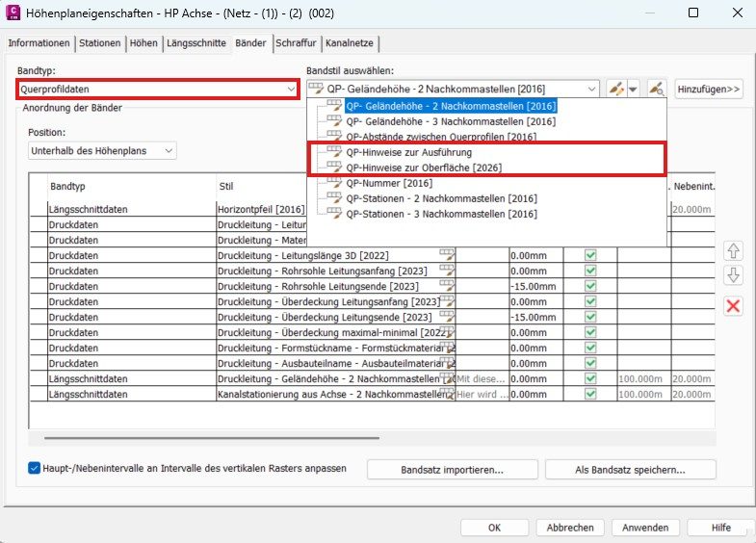
Task: Click band icon in Bandstil combo box
Action: (x=316, y=89)
